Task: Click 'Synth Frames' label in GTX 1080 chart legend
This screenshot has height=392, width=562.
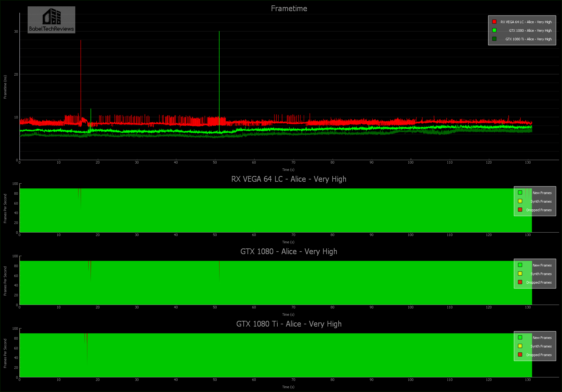Action: 541,274
